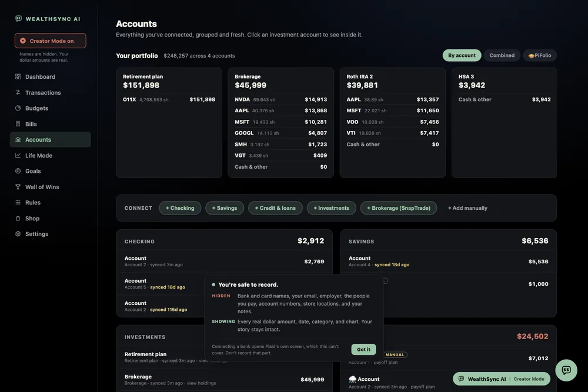
Task: Switch to the PiFolio view
Action: [x=540, y=55]
